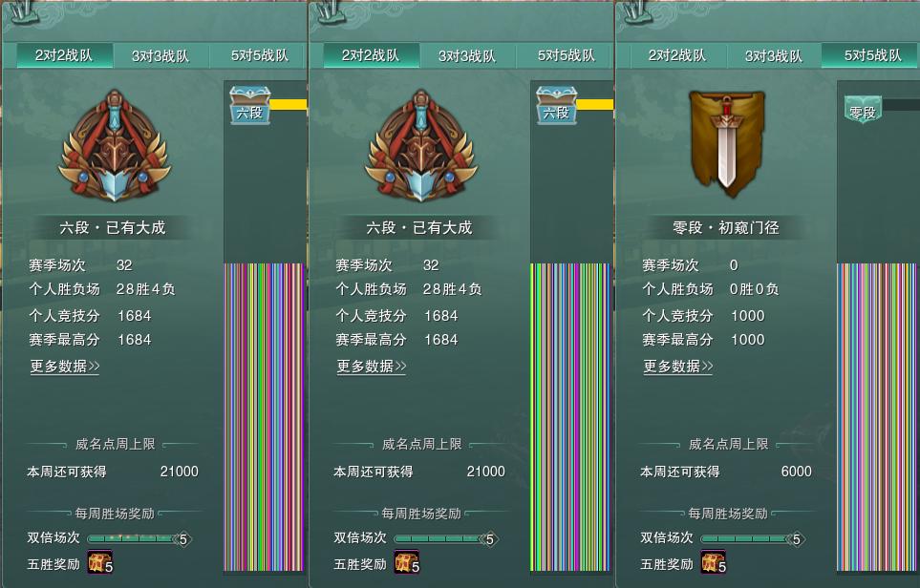
Task: Click the 零段 badge in the right panel
Action: [863, 110]
